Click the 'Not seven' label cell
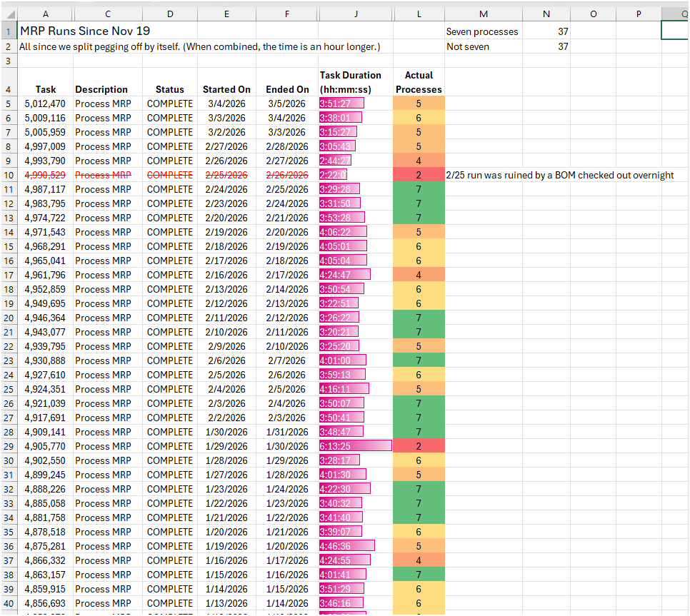The height and width of the screenshot is (616, 690). 469,46
